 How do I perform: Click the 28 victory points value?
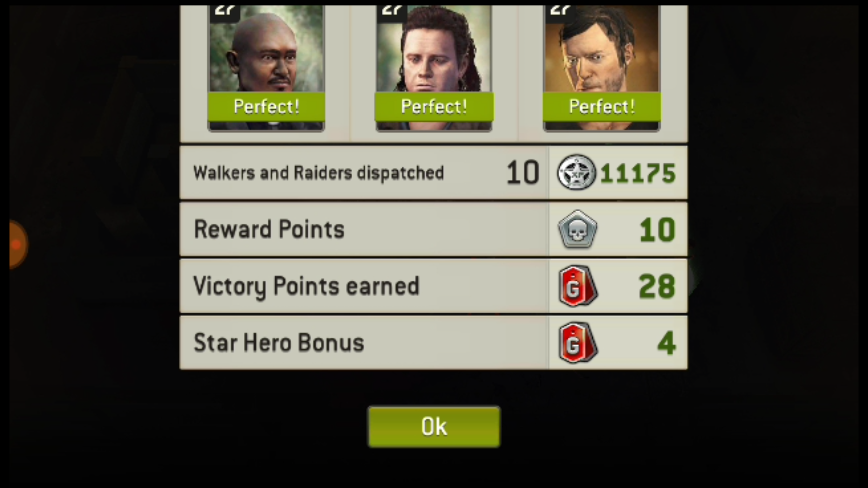point(657,286)
